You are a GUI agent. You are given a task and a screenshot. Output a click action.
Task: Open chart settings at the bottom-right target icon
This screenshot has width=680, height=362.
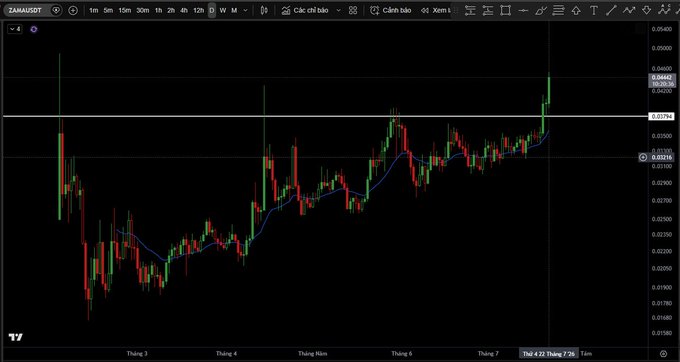(x=663, y=354)
